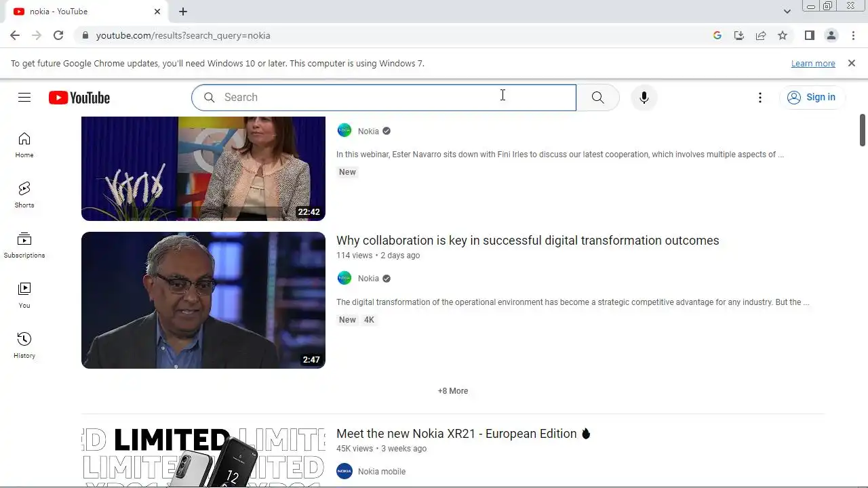This screenshot has width=868, height=488.
Task: View site information lock icon
Action: [85, 35]
